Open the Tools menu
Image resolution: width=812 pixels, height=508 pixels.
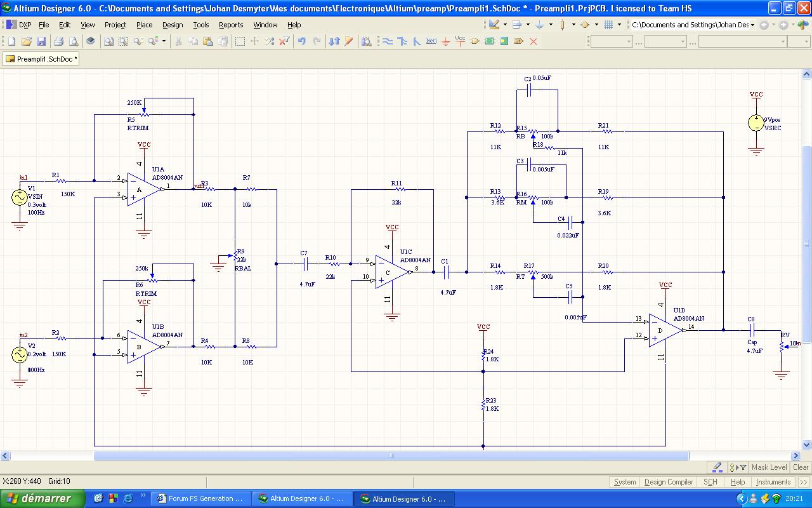coord(201,25)
